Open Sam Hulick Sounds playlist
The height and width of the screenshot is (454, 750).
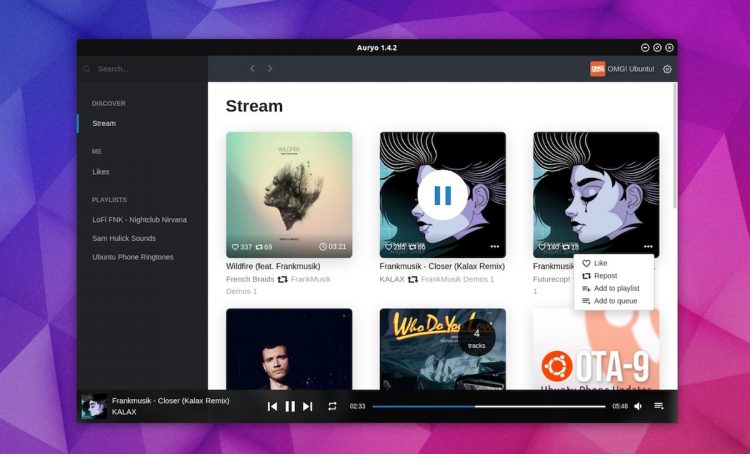pos(124,238)
